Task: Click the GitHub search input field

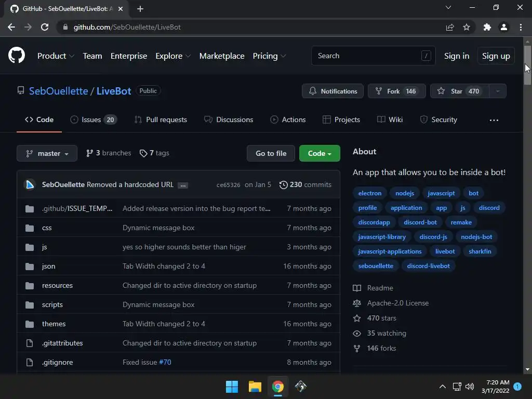Action: point(373,56)
